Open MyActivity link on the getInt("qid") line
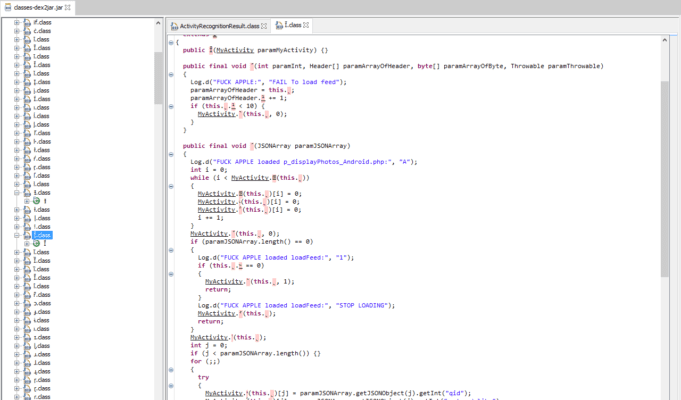Screen dimensions: 681x400 tap(224, 393)
